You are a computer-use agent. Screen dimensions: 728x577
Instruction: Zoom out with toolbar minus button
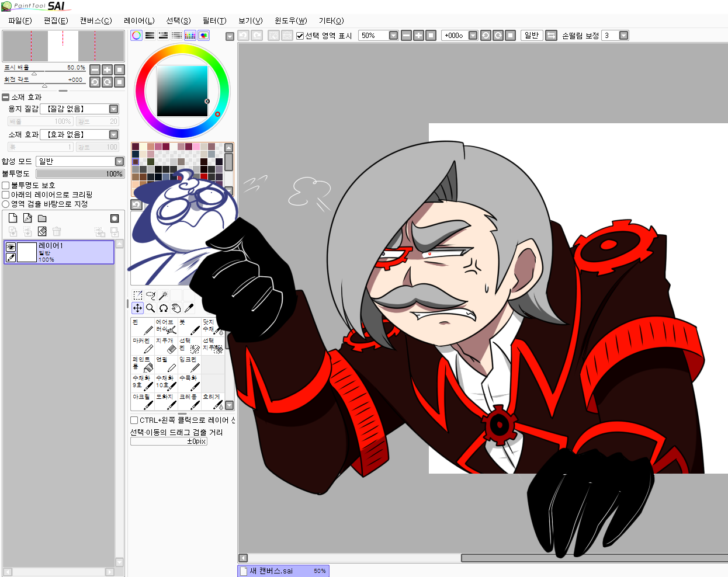pos(406,36)
